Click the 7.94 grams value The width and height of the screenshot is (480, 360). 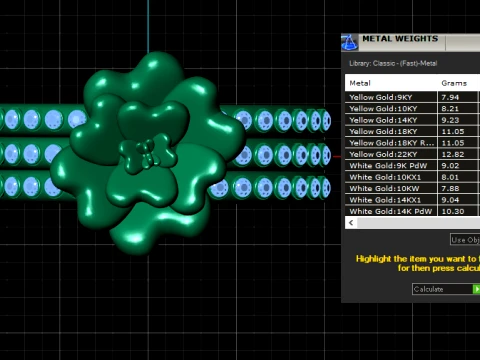click(x=450, y=97)
